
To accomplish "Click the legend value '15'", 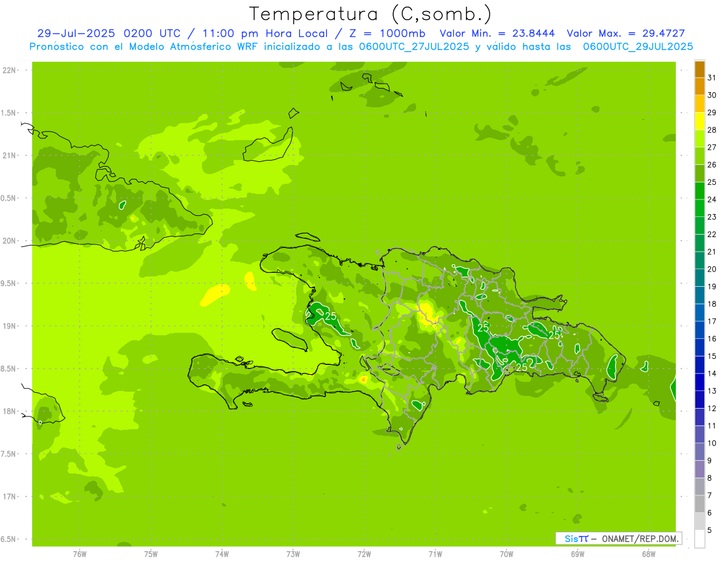I will click(712, 356).
